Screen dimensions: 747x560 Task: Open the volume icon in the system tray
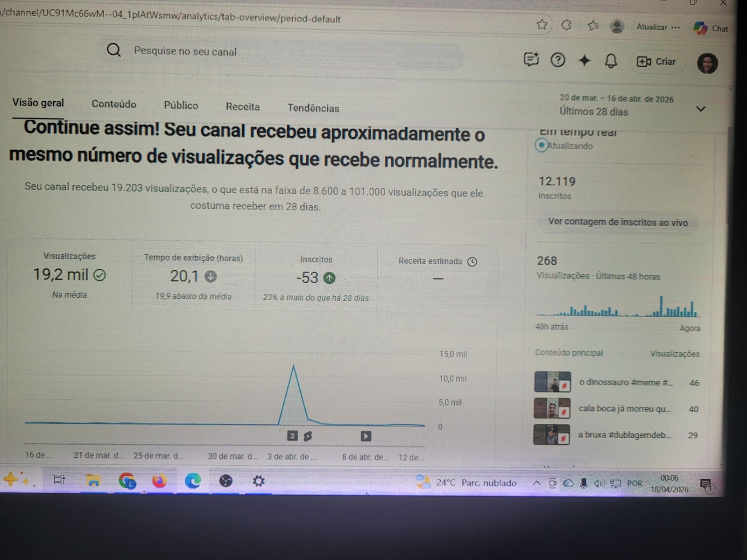[x=599, y=483]
